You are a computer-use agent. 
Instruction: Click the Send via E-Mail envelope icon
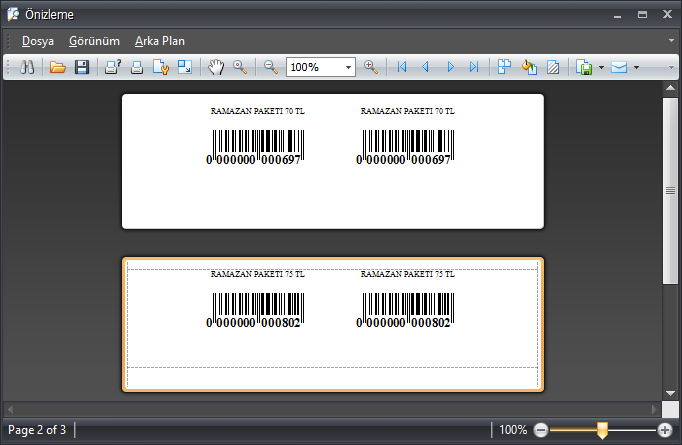[619, 67]
